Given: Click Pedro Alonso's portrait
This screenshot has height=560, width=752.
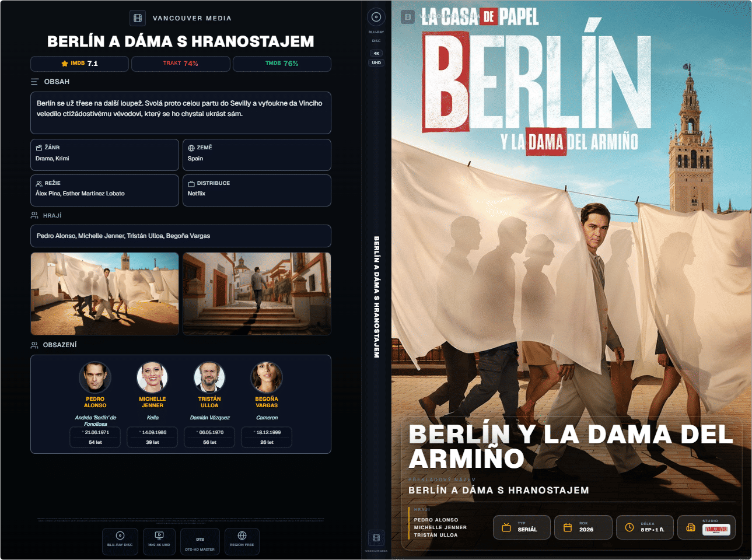Looking at the screenshot, I should (x=95, y=377).
